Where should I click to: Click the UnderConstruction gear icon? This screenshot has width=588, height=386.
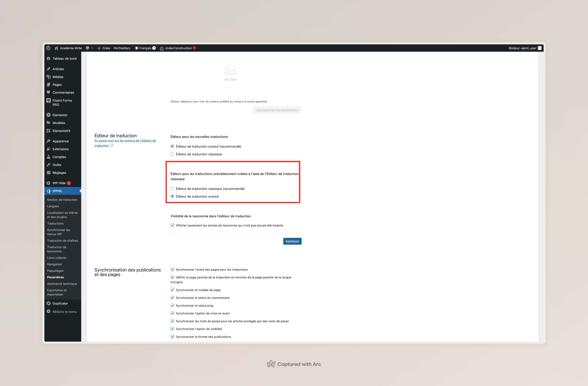[x=162, y=49]
